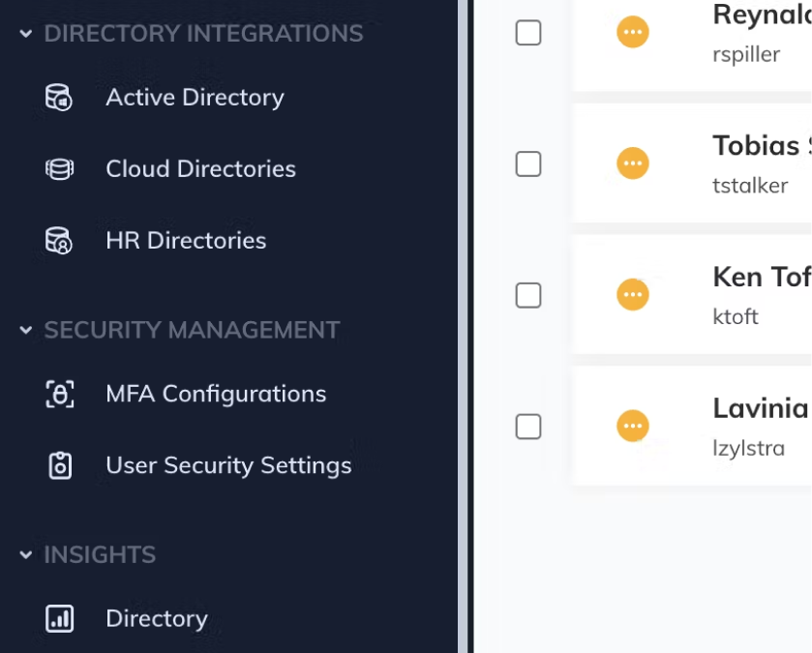Collapse the Directory Integrations section
The width and height of the screenshot is (812, 653).
click(25, 33)
